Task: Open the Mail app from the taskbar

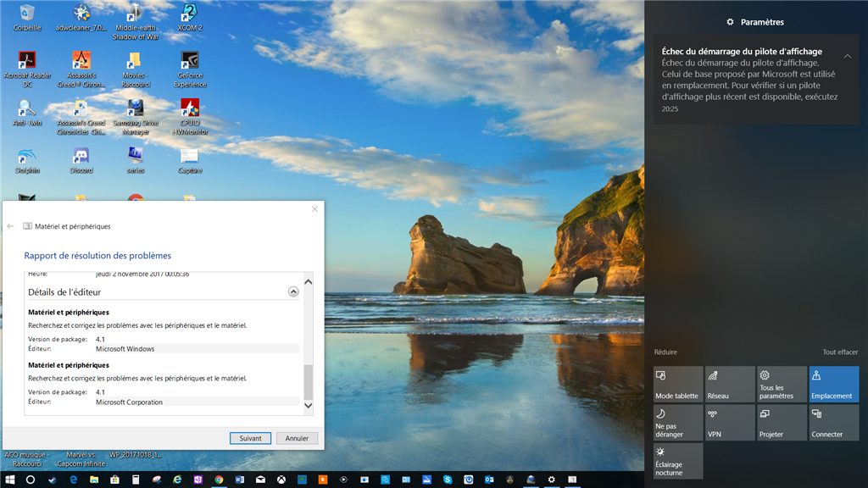Action: 261,480
